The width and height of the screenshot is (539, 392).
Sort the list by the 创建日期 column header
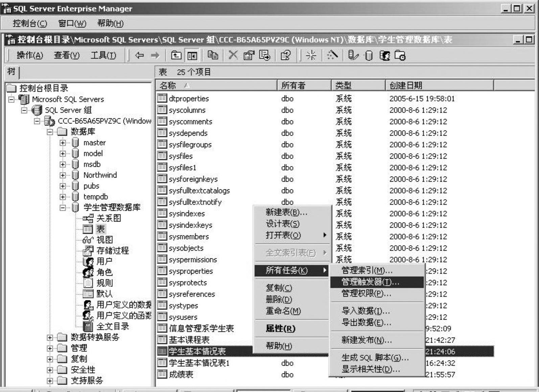pos(440,86)
